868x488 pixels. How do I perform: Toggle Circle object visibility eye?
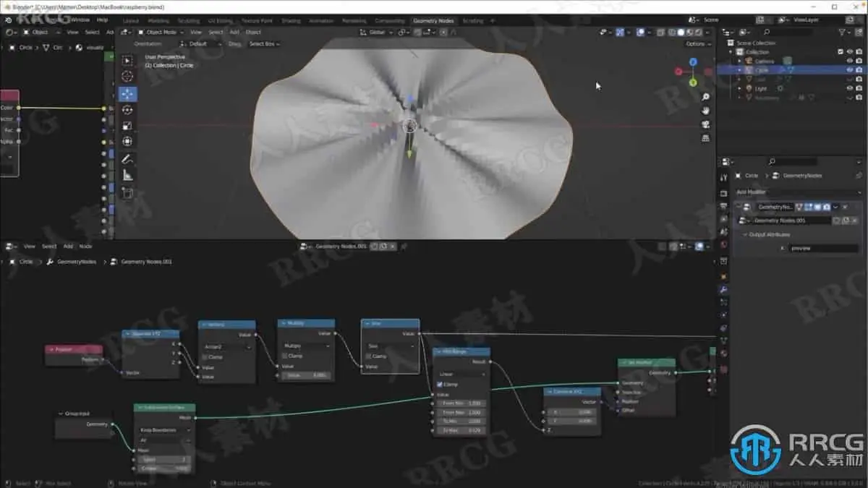[x=850, y=70]
